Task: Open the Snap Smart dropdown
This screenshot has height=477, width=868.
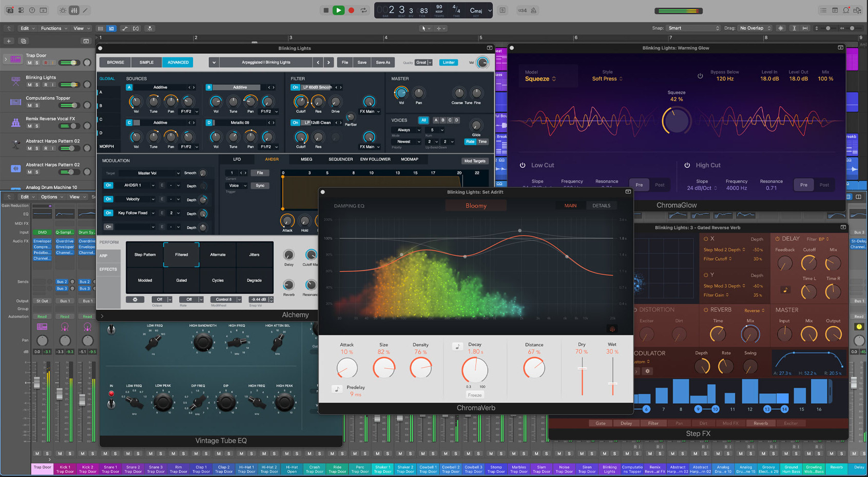Action: (x=693, y=28)
